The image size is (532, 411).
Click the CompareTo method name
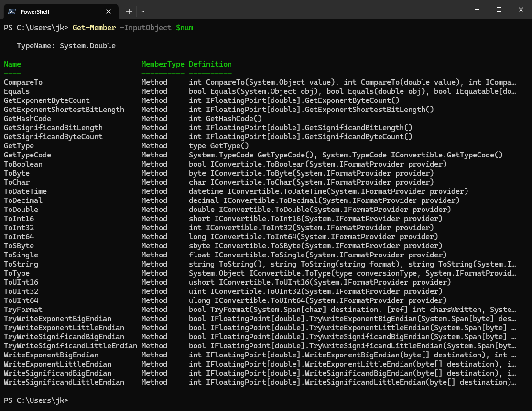coord(23,82)
